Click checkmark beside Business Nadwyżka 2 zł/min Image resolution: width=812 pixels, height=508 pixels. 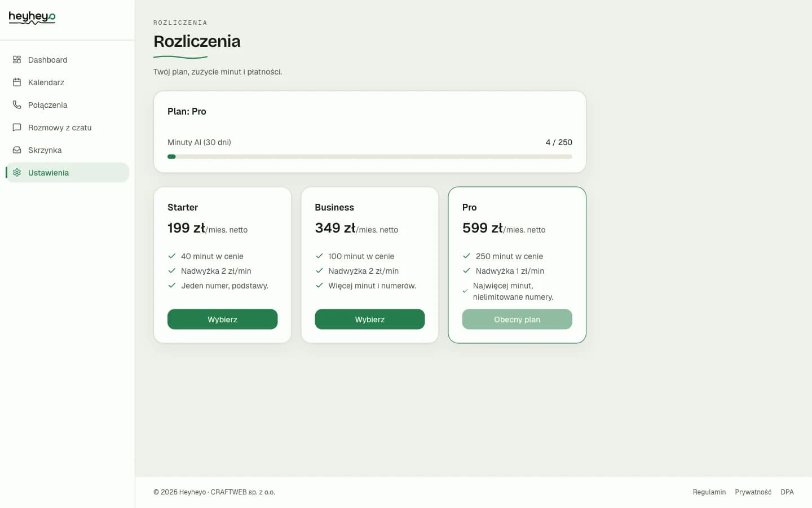pyautogui.click(x=319, y=270)
